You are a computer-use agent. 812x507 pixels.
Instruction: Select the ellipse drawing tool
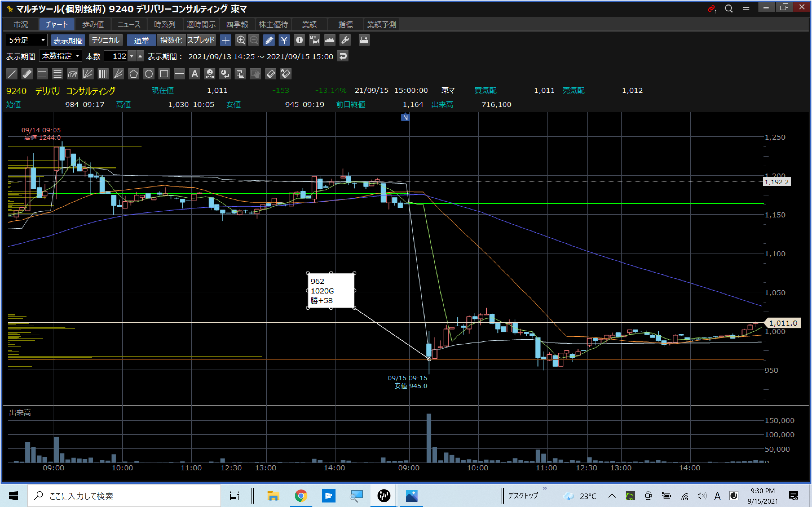pos(149,74)
